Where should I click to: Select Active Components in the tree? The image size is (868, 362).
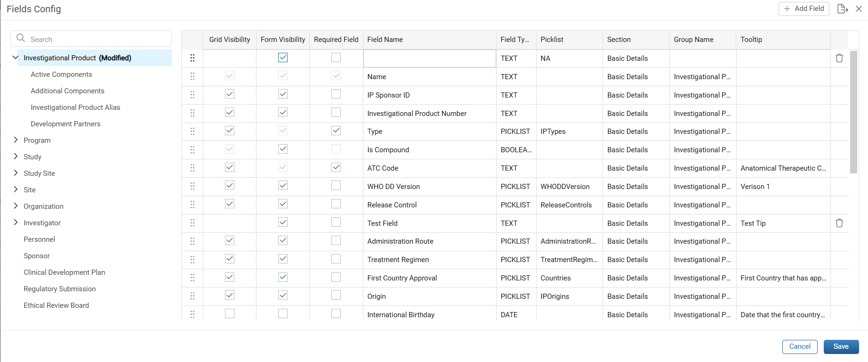61,74
